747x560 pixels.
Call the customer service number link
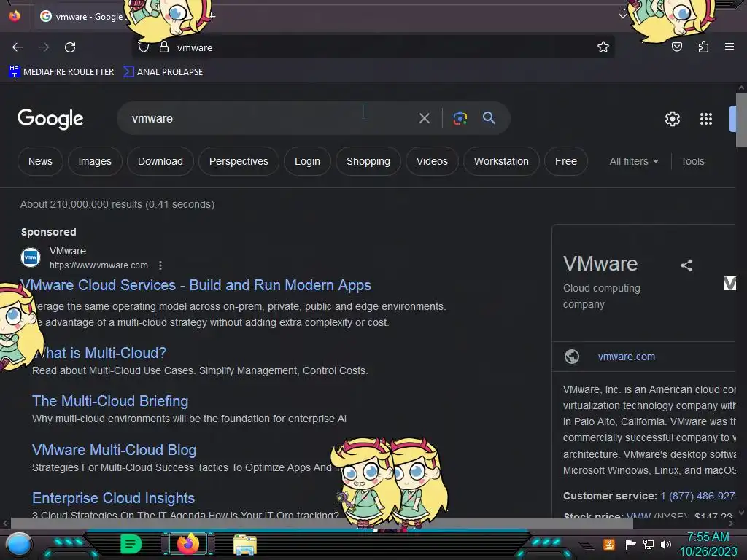click(x=697, y=496)
